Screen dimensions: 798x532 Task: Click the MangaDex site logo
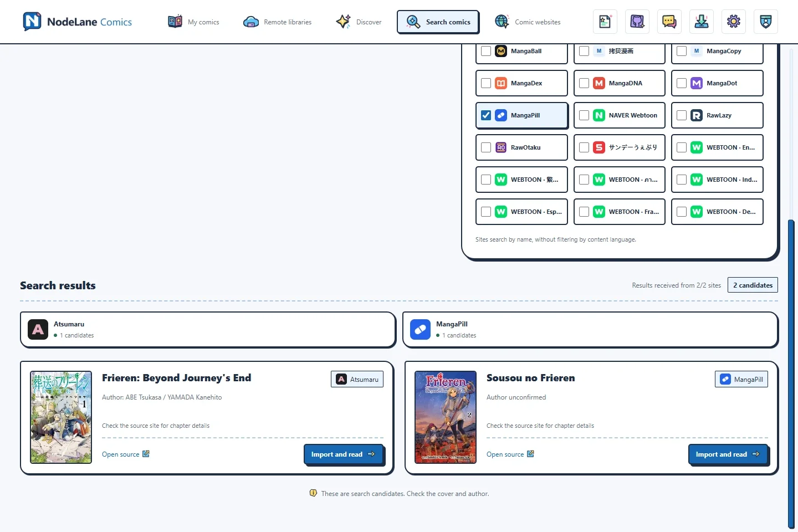point(501,83)
